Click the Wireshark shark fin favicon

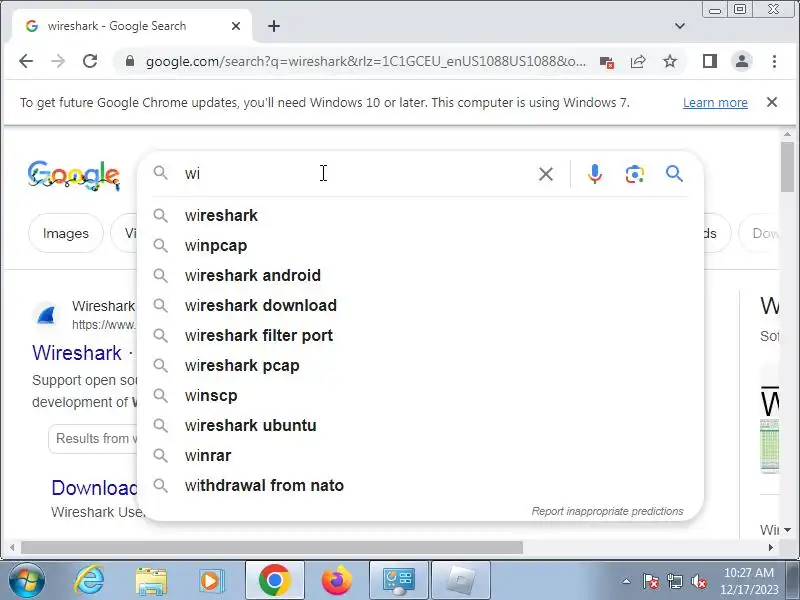(x=46, y=315)
